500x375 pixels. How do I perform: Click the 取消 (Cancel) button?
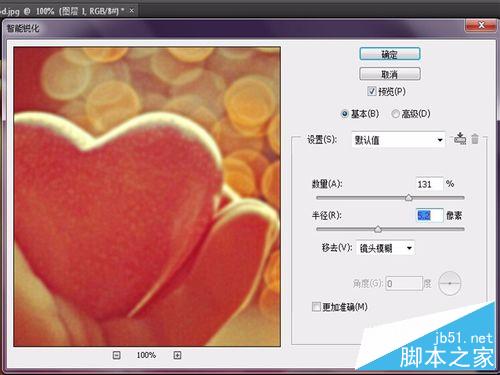389,74
